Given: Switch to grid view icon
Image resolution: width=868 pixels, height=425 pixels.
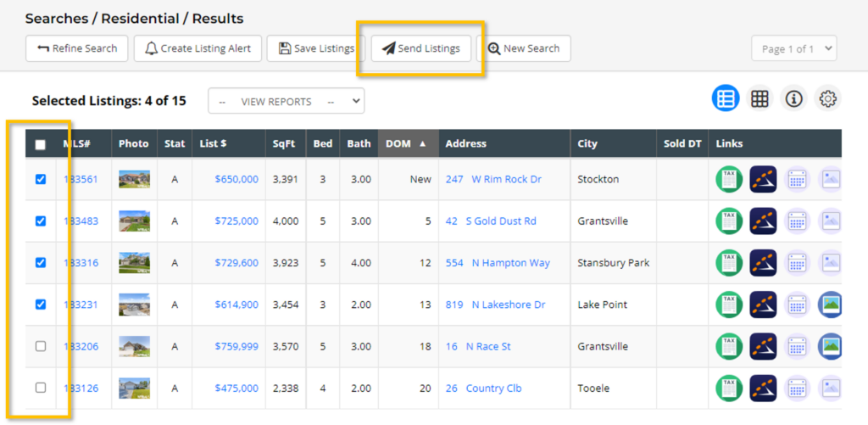Looking at the screenshot, I should [x=759, y=99].
